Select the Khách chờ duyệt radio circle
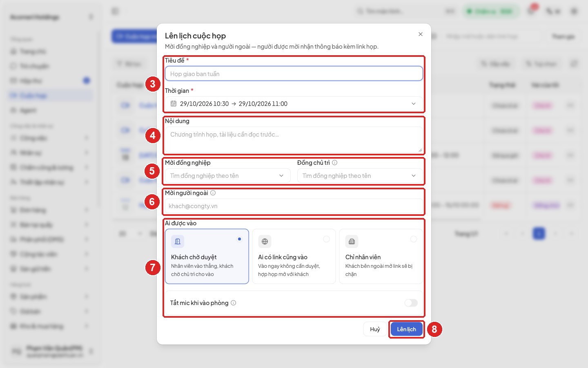The width and height of the screenshot is (588, 368). [x=240, y=239]
